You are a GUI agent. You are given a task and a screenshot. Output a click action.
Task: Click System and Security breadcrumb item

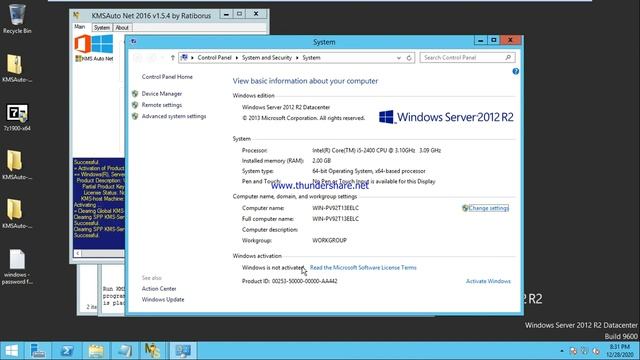coord(267,58)
